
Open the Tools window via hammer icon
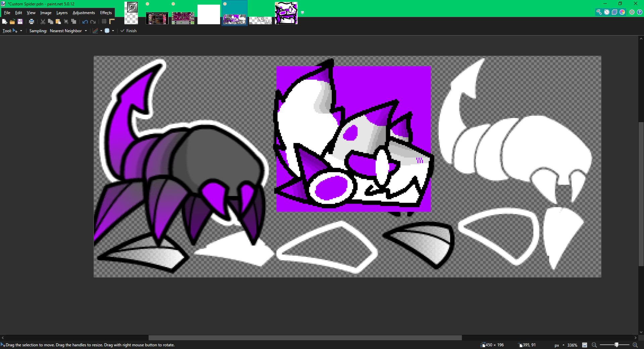coord(599,12)
